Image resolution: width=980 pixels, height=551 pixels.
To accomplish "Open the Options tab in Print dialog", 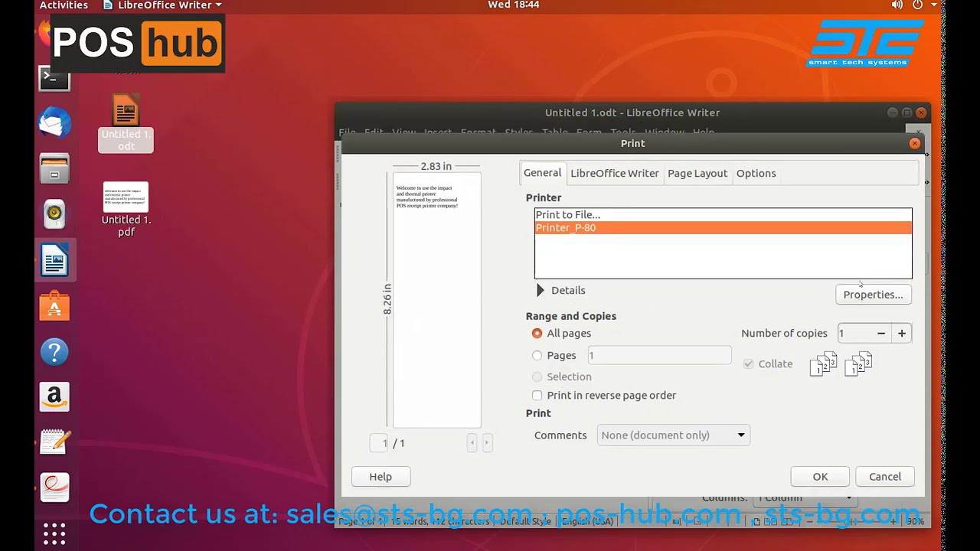I will pos(756,173).
